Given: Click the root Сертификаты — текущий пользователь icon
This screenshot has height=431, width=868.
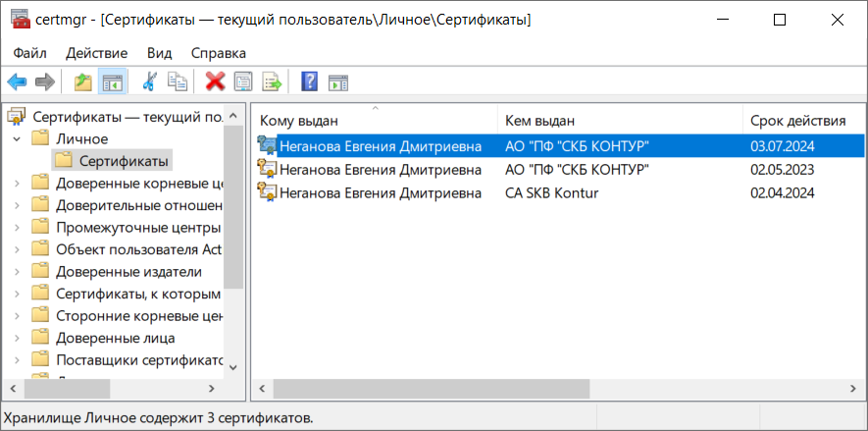Looking at the screenshot, I should point(17,116).
